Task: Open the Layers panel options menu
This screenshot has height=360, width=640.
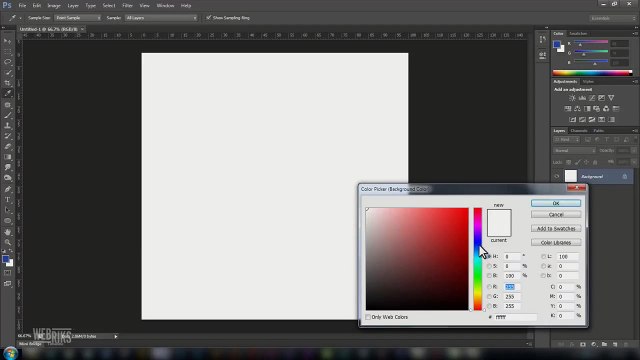Action: 635,131
